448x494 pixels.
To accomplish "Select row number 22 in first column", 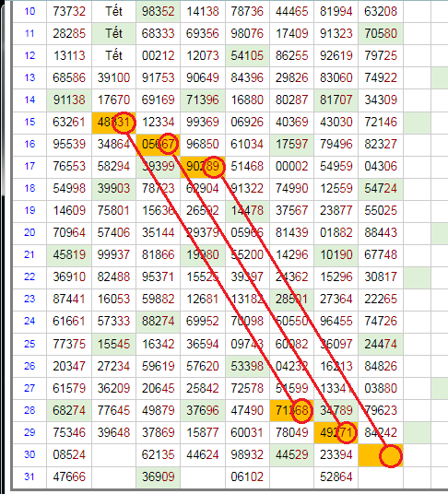I will point(29,276).
